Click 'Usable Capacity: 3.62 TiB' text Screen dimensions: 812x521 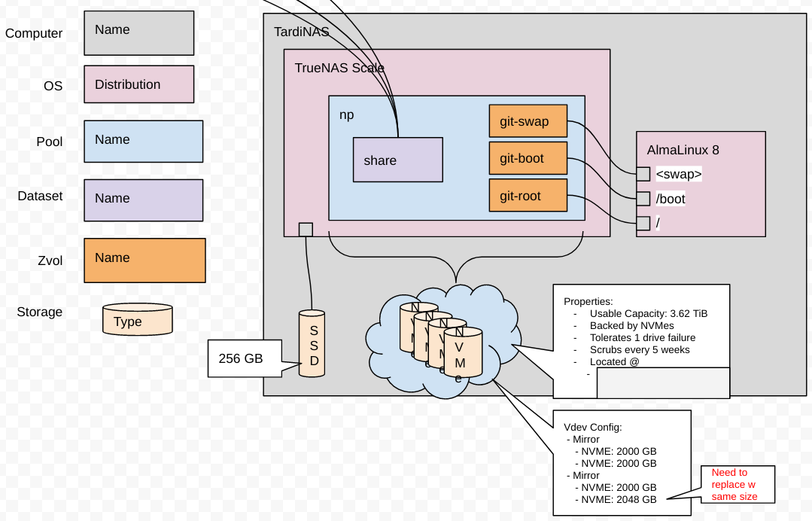pyautogui.click(x=649, y=313)
